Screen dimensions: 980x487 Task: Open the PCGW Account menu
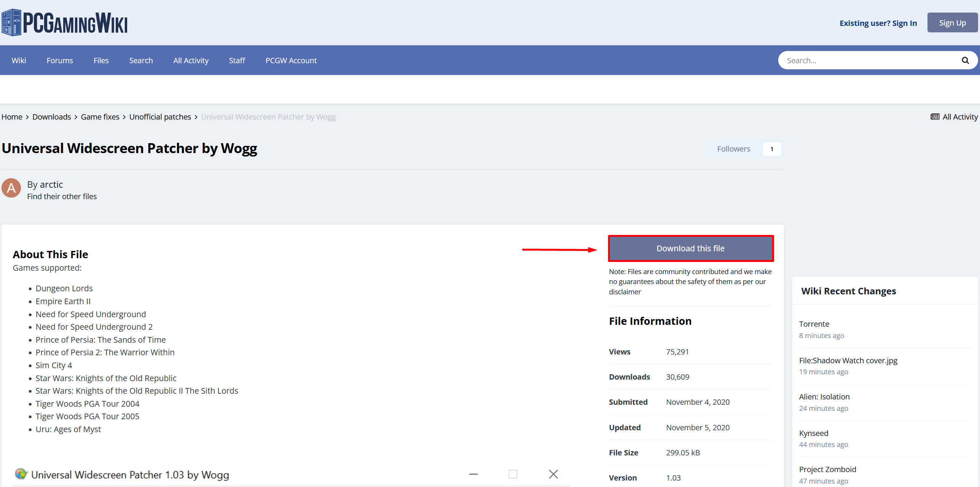pyautogui.click(x=291, y=61)
